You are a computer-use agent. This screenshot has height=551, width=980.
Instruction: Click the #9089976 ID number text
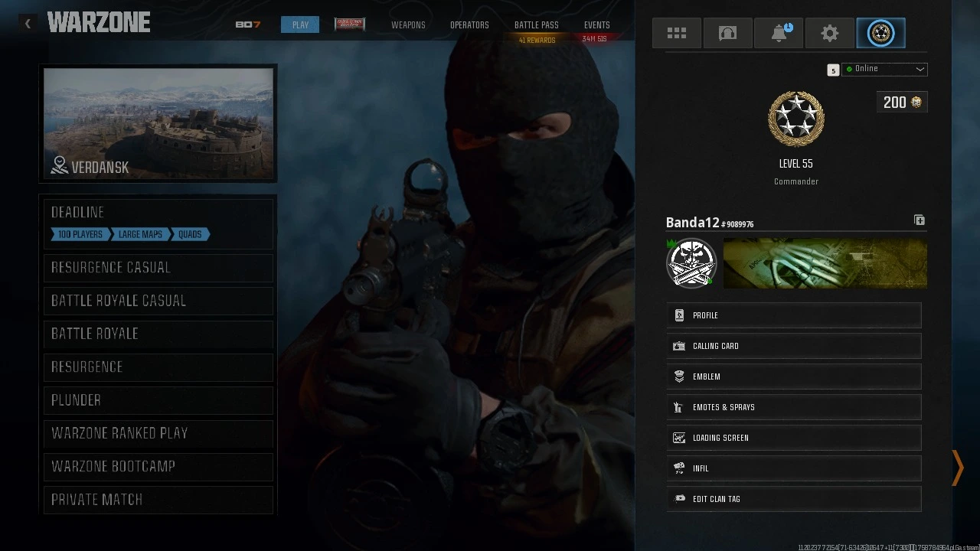[738, 224]
